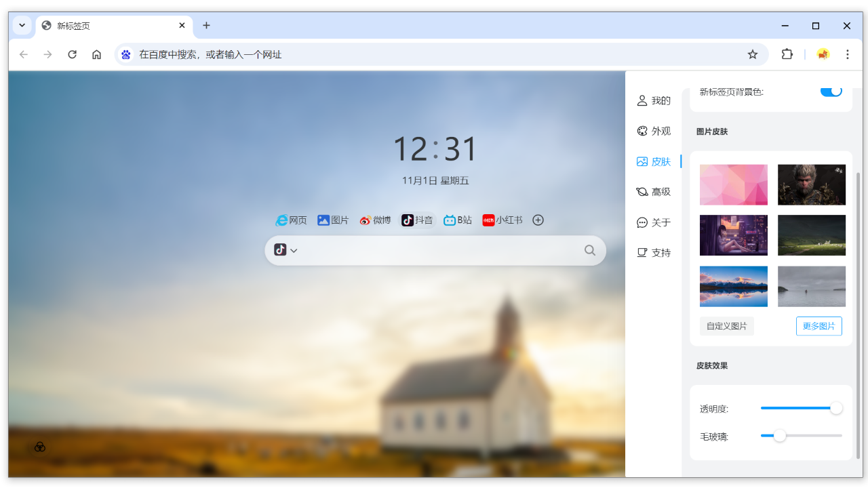Open the 微博 search shortcut icon

(x=375, y=220)
